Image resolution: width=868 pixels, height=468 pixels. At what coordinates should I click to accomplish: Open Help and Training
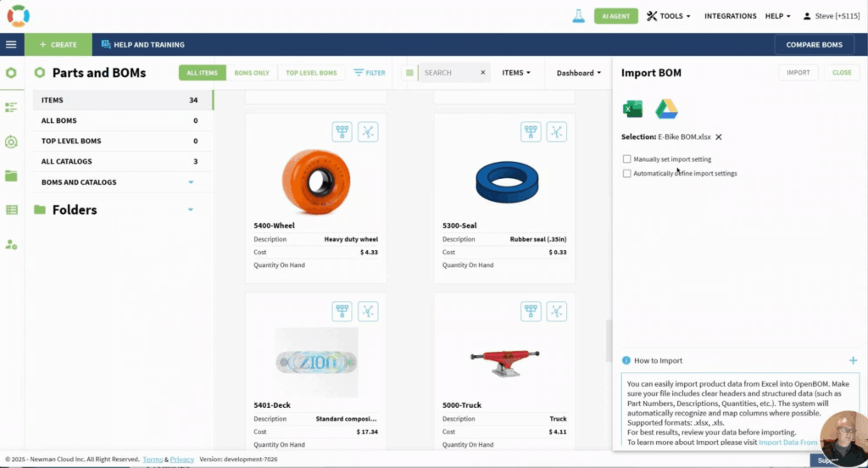pos(142,44)
